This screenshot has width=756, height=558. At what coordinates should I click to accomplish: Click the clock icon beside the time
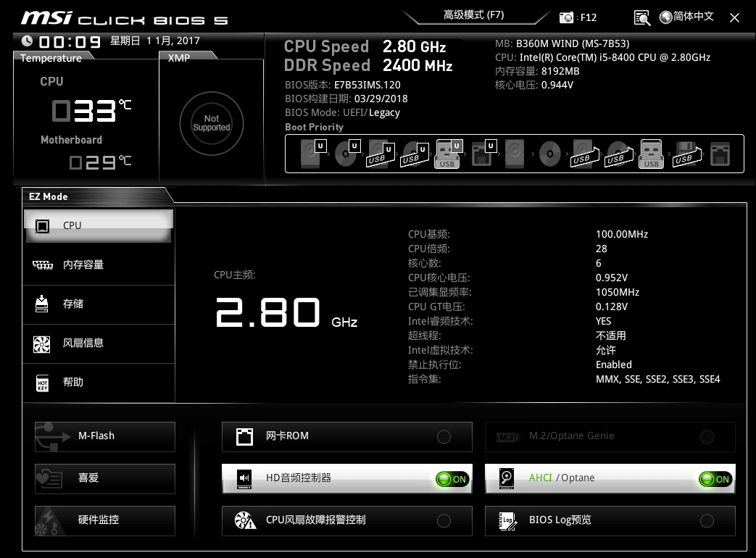point(27,41)
